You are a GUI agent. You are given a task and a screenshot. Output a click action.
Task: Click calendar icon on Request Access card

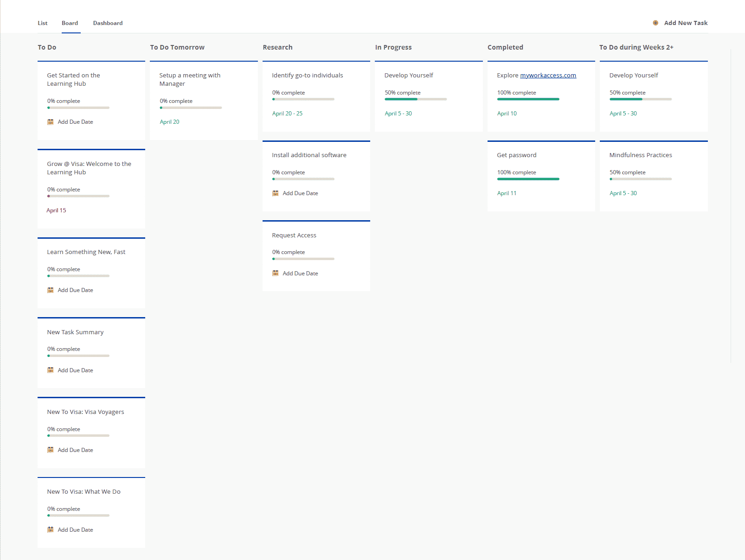point(276,274)
